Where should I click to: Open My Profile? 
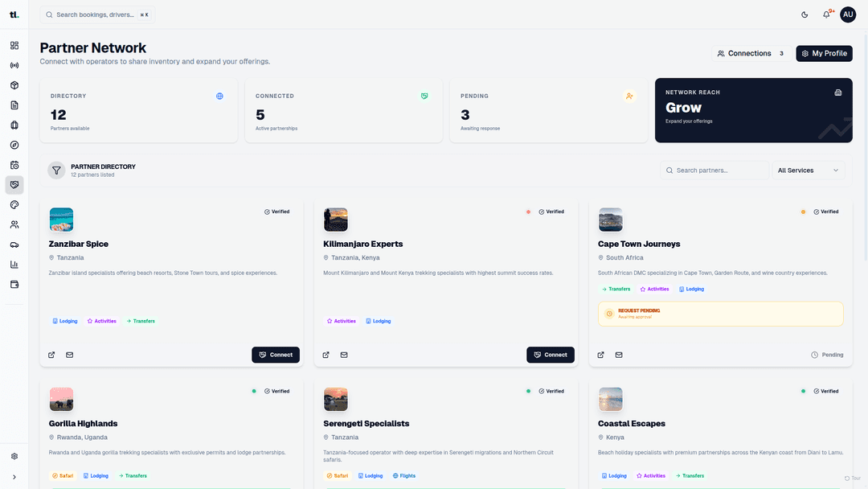(x=824, y=53)
